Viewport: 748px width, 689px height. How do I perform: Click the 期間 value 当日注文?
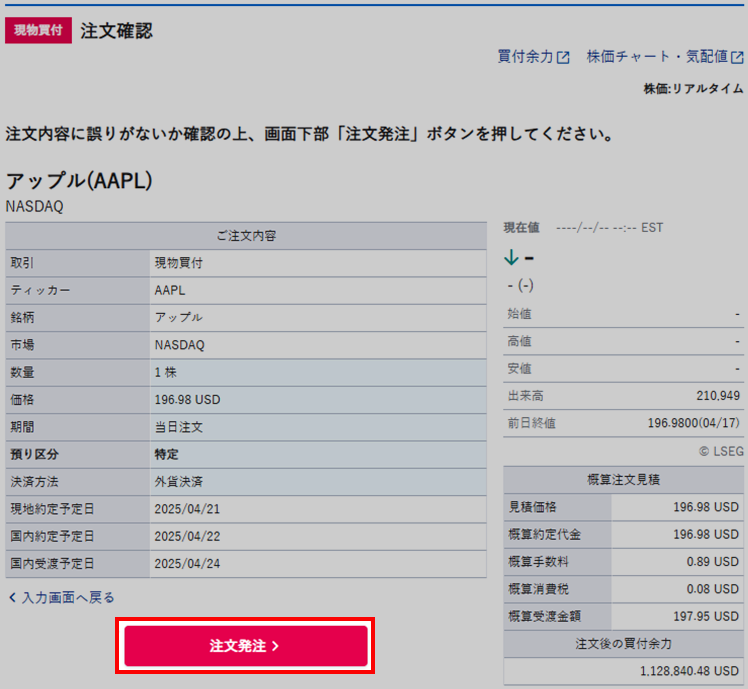(x=179, y=427)
